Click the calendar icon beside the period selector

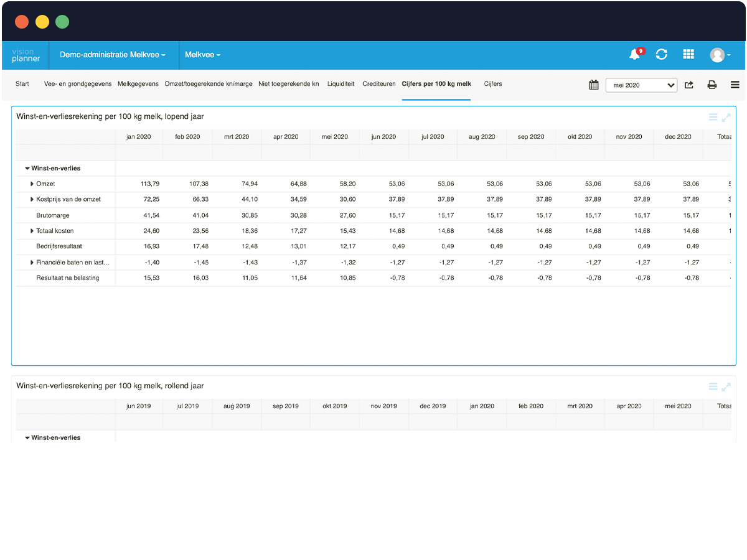tap(594, 85)
